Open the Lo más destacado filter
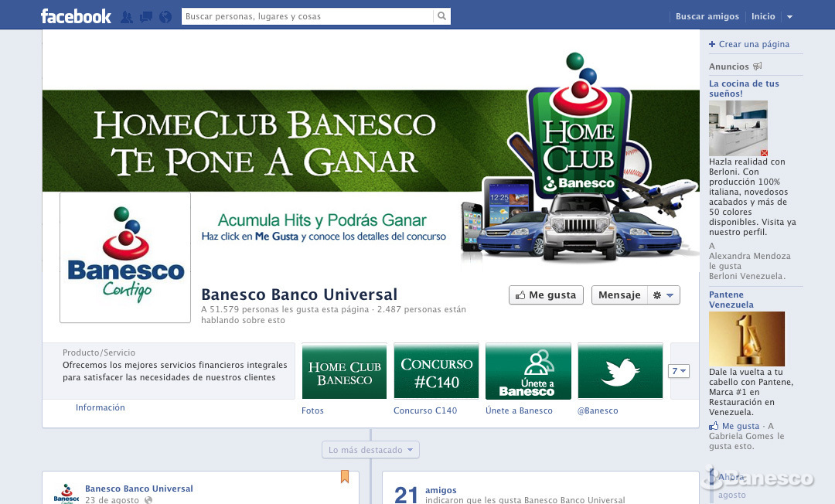This screenshot has height=504, width=835. coord(370,450)
